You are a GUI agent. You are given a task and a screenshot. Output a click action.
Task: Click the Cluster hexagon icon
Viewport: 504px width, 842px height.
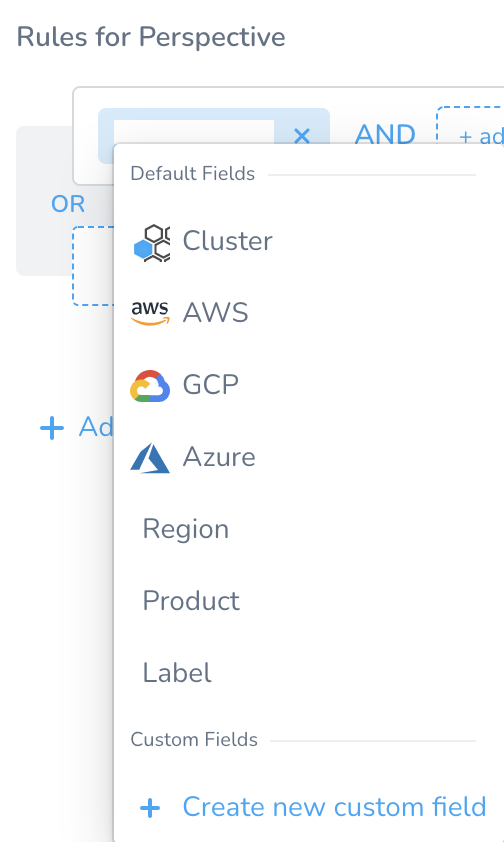tap(151, 243)
